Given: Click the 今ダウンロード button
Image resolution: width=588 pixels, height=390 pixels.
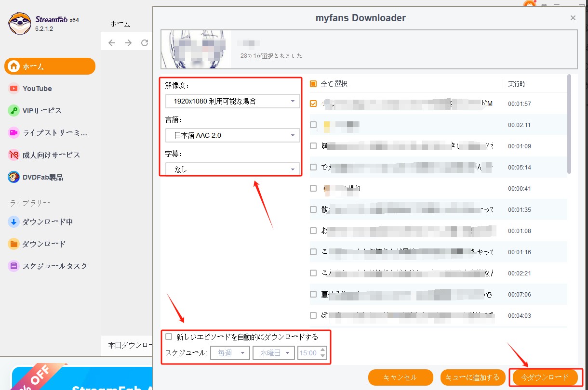Looking at the screenshot, I should (545, 377).
